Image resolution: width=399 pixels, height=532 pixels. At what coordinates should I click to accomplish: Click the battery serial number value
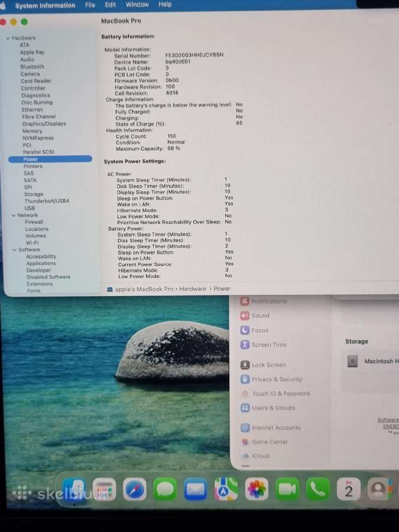194,54
